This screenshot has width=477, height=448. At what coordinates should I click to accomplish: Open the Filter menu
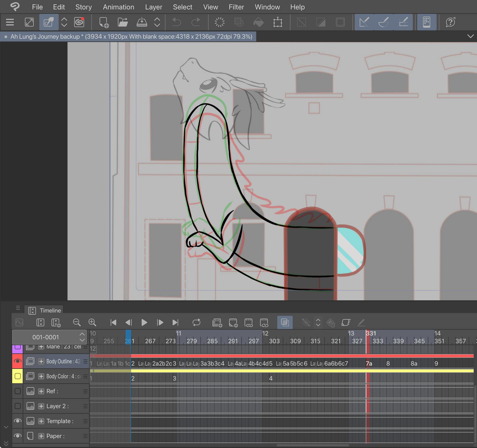click(236, 7)
